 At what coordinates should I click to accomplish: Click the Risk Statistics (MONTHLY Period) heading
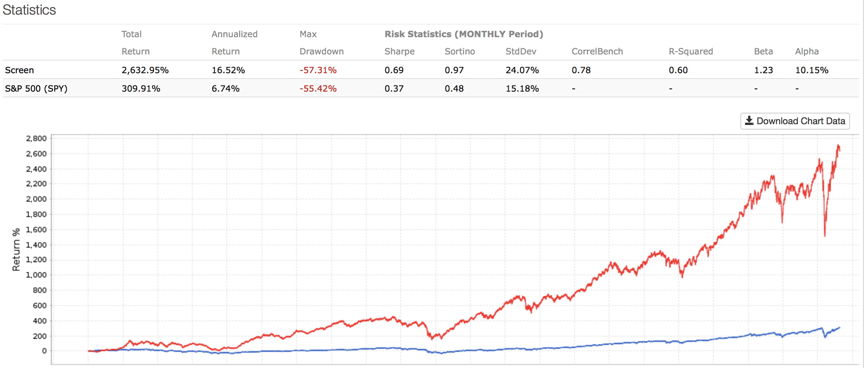click(463, 34)
